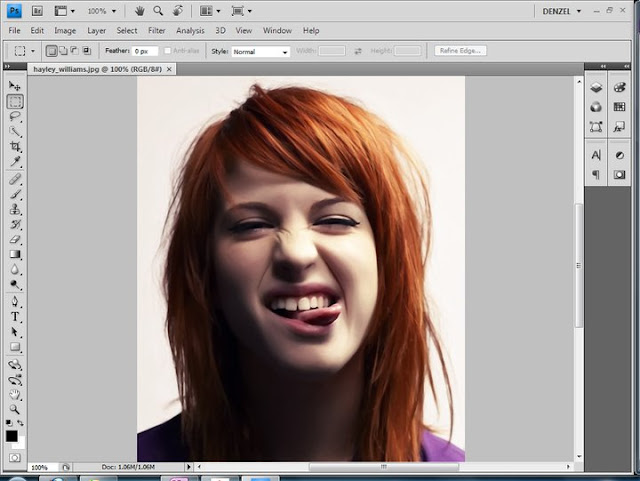Select the Dodge tool
The image size is (640, 481).
pyautogui.click(x=15, y=285)
